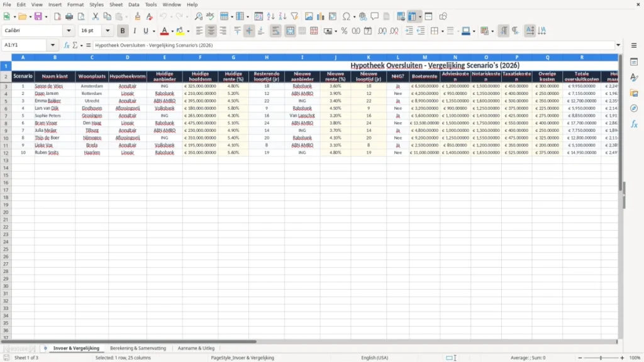Open the Font Name dropdown
The width and height of the screenshot is (644, 362).
pos(69,30)
